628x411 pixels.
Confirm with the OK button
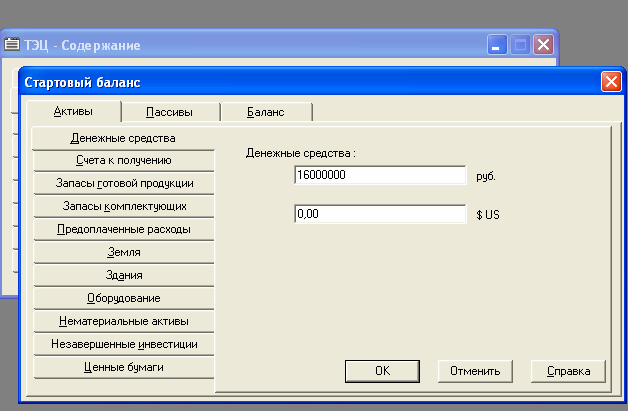click(382, 371)
